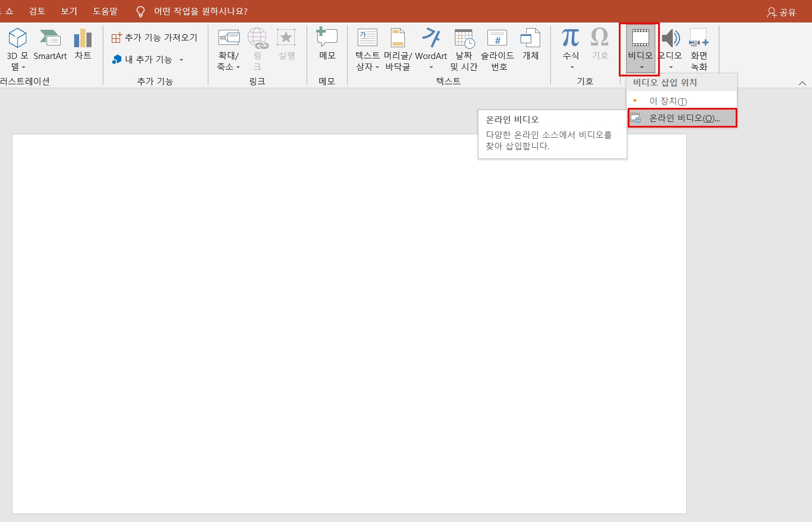The height and width of the screenshot is (522, 812).
Task: Insert 슬라이드 번호 (Slide Number)
Action: (498, 49)
